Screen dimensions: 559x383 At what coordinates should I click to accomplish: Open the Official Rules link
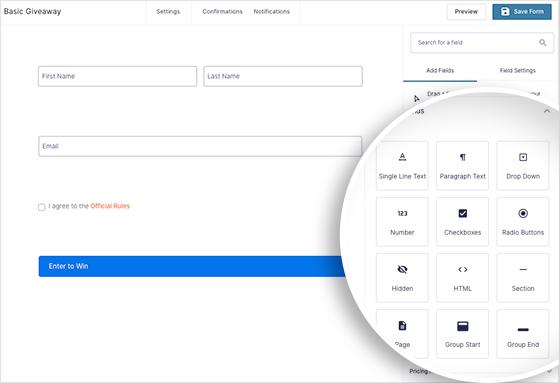point(110,206)
